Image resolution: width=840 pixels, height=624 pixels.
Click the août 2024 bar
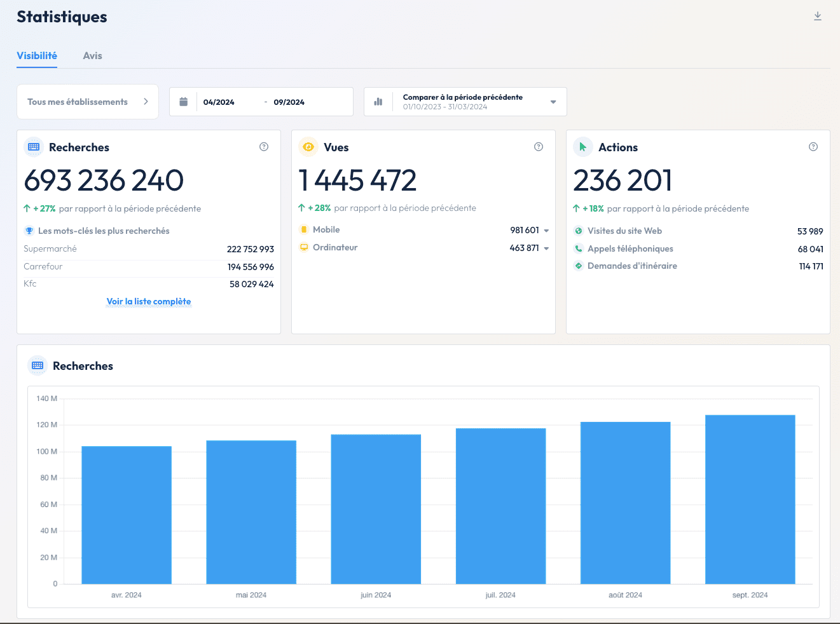point(625,503)
